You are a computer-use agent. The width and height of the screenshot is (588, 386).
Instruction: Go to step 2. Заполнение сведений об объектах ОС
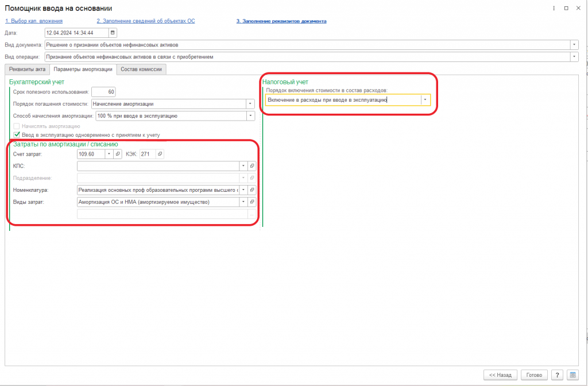(146, 21)
